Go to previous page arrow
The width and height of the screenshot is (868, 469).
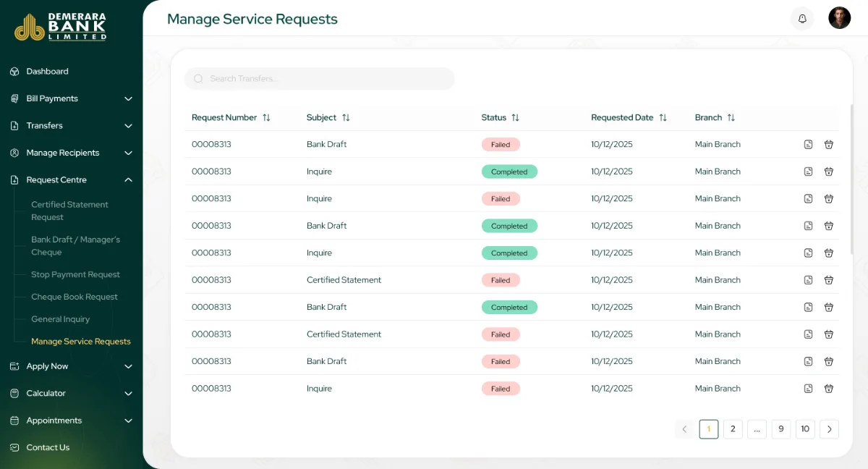[x=684, y=429]
